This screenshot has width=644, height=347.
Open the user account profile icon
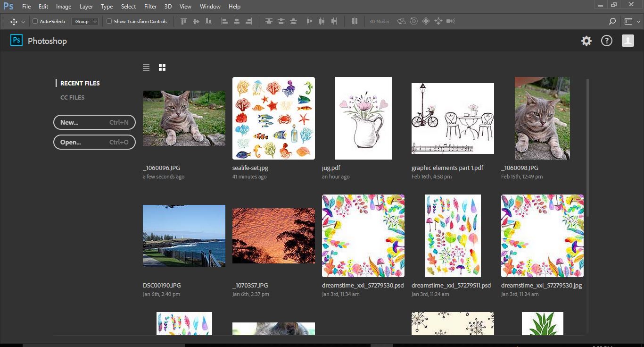click(627, 41)
